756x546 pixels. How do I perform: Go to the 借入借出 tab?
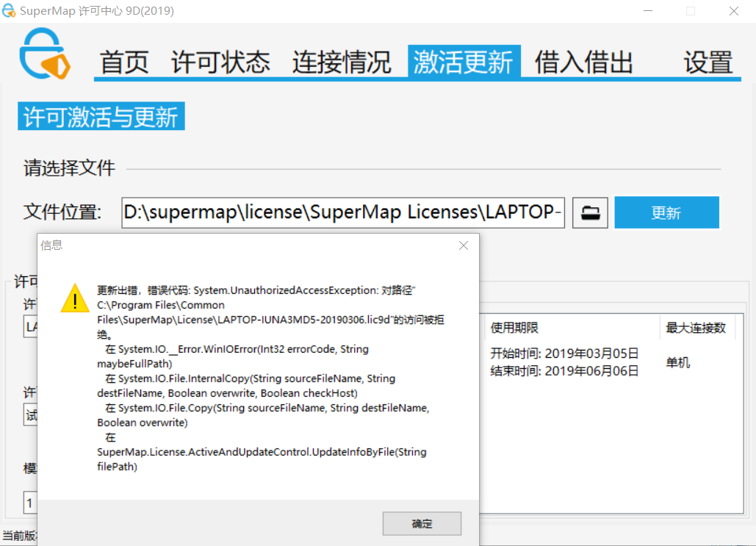pos(584,62)
